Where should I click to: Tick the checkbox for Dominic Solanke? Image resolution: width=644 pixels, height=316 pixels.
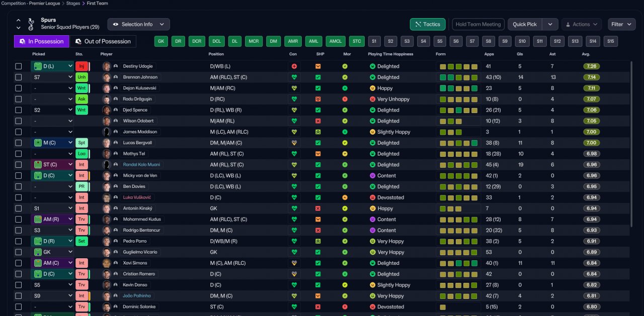[19, 307]
